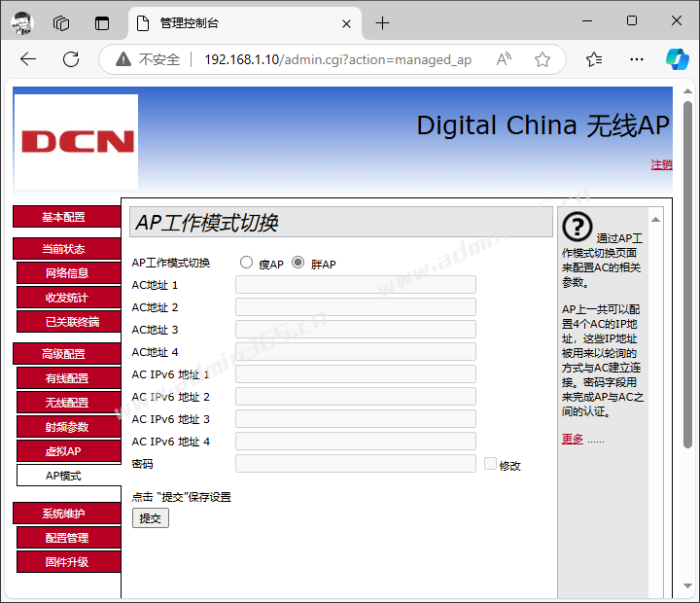The height and width of the screenshot is (603, 700).
Task: Select AP模式 in the sidebar
Action: 69,476
